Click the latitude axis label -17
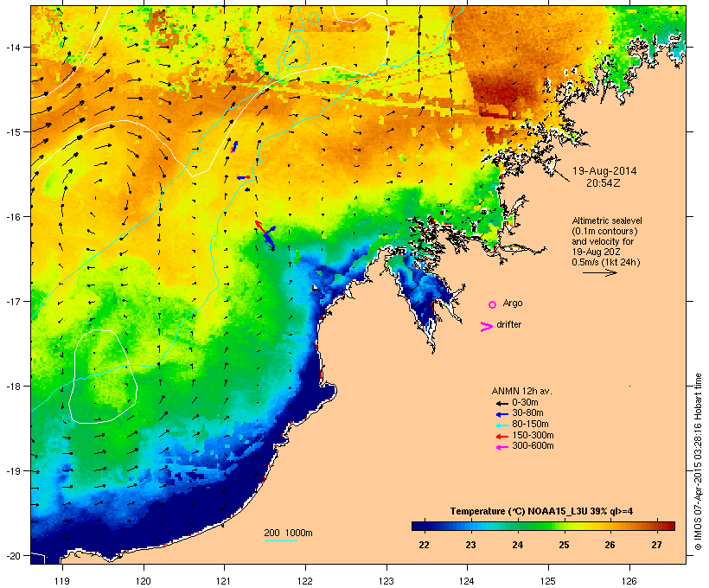This screenshot has width=709, height=588. 12,302
